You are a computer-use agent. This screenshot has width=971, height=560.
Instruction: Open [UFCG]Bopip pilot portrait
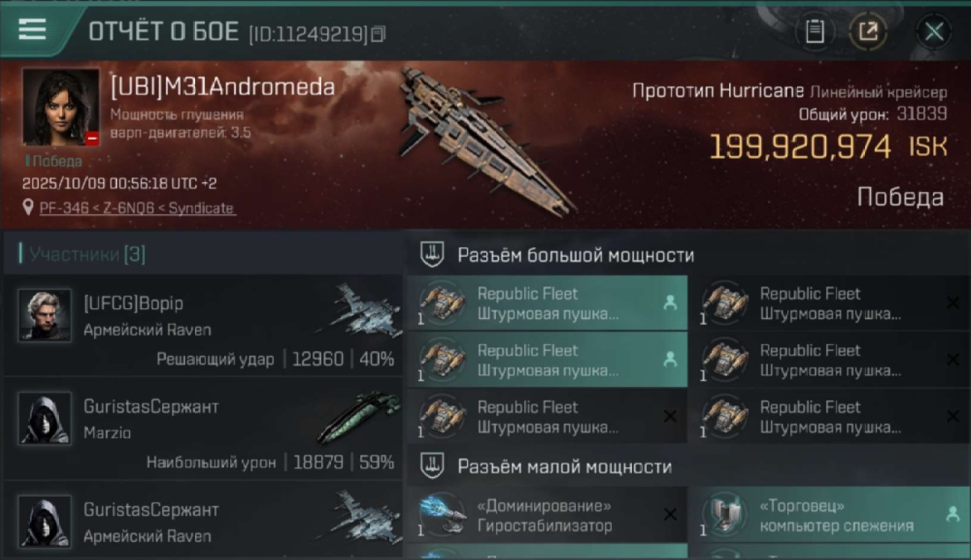(x=45, y=315)
